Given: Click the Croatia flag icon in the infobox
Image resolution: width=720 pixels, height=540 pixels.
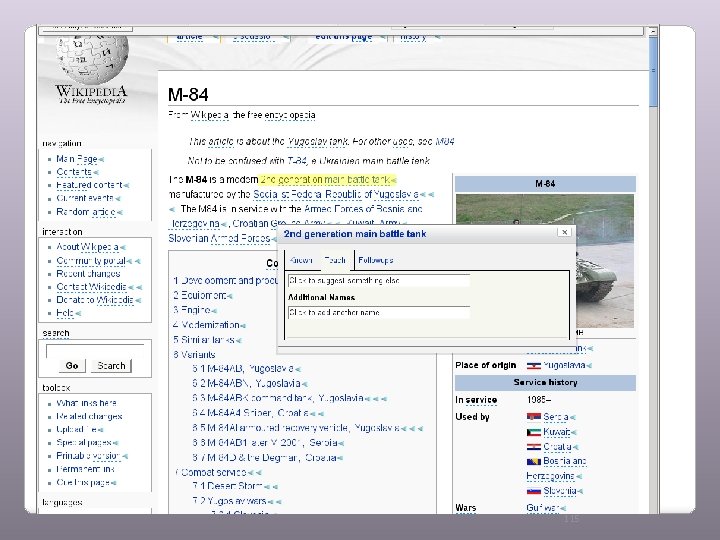Looking at the screenshot, I should click(x=534, y=447).
